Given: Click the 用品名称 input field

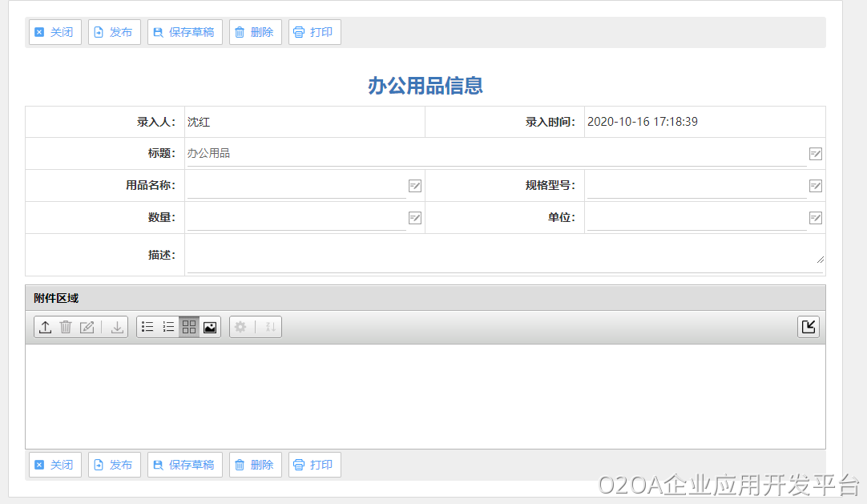Looking at the screenshot, I should coord(296,186).
